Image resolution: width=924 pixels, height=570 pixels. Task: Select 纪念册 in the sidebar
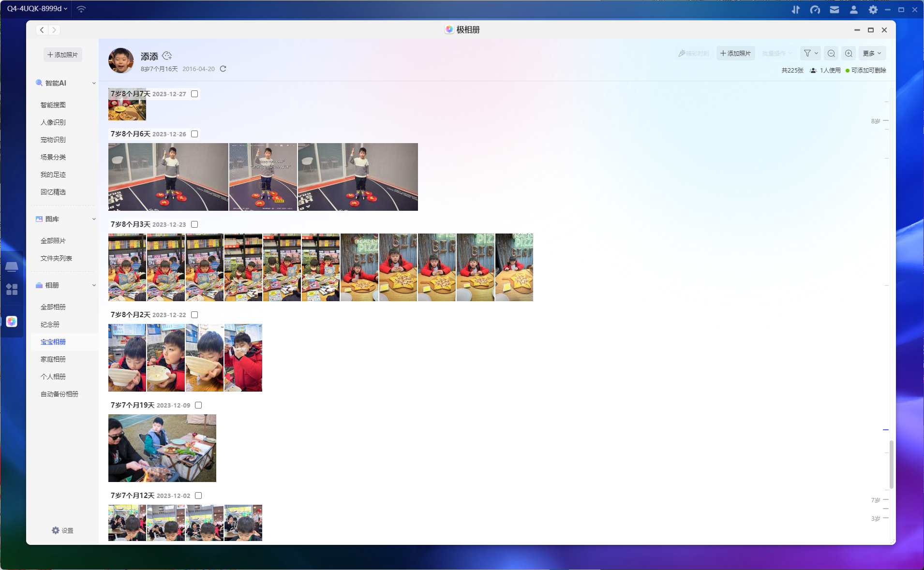50,324
